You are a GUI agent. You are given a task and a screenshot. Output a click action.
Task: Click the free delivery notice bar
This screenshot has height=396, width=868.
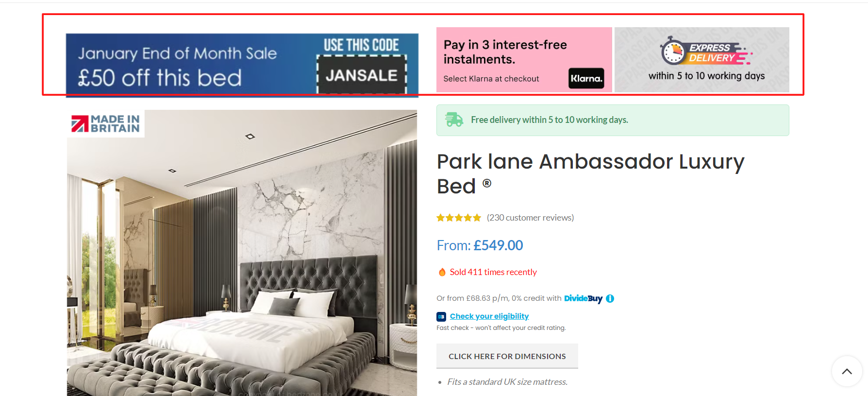tap(613, 120)
